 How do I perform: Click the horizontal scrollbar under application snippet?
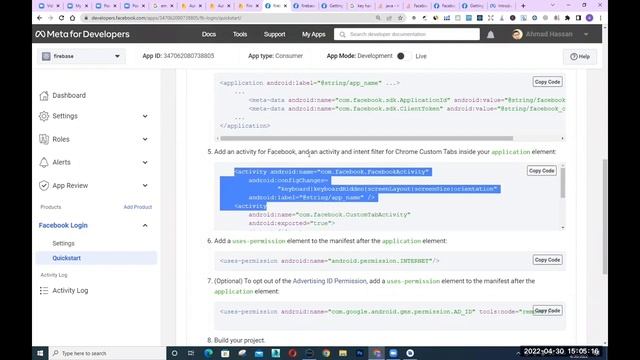(x=367, y=138)
